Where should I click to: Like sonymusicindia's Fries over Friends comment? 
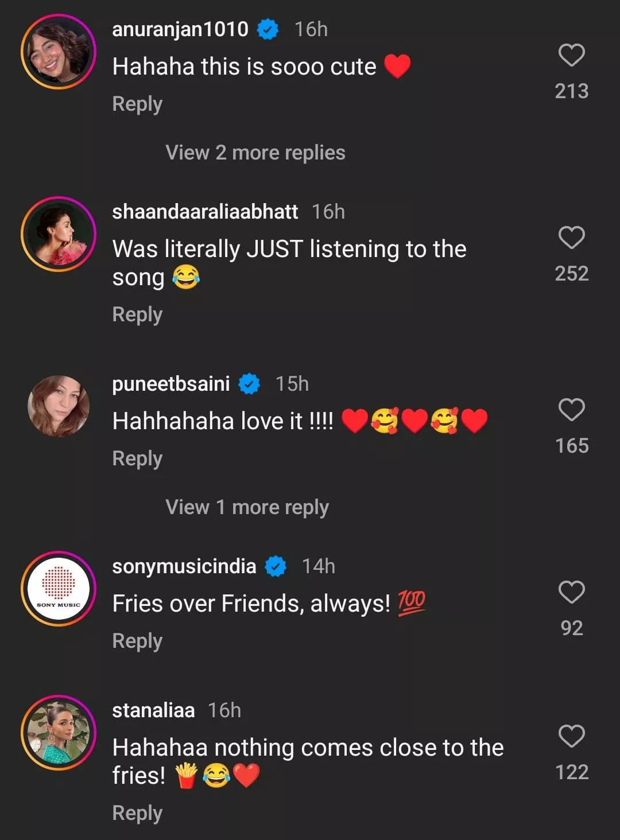(x=571, y=592)
